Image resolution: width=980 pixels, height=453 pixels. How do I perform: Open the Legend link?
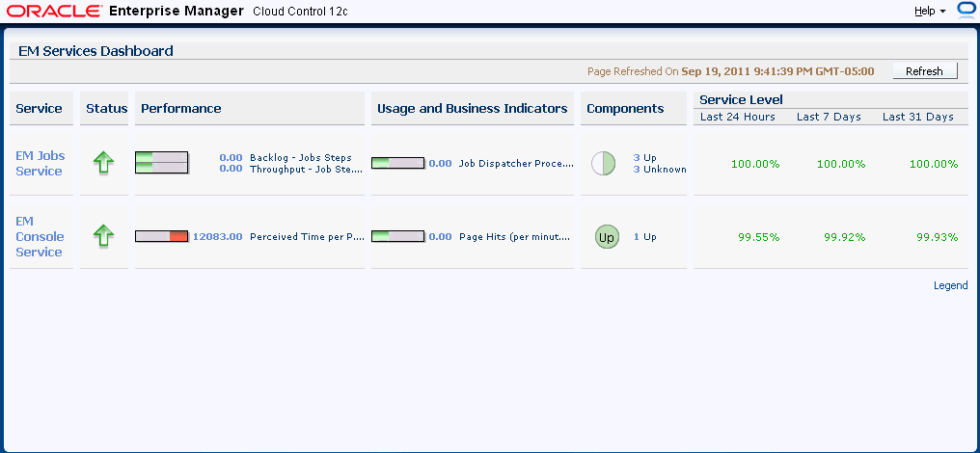(x=951, y=285)
